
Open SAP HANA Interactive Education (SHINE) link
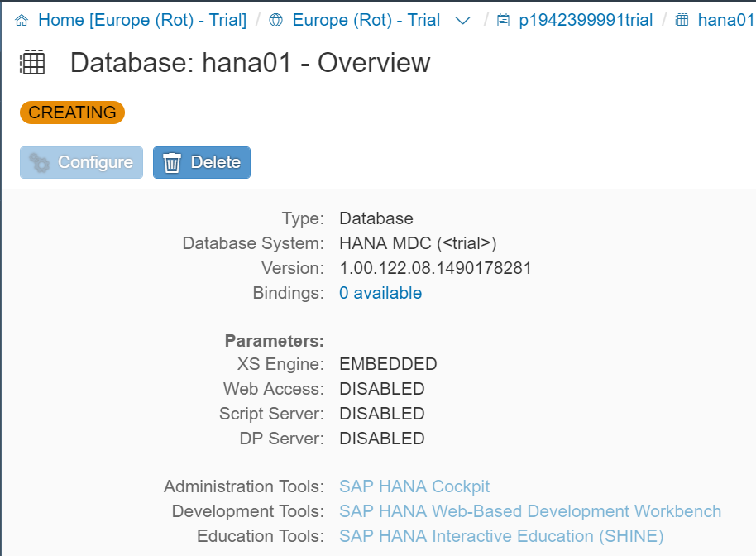(x=501, y=536)
